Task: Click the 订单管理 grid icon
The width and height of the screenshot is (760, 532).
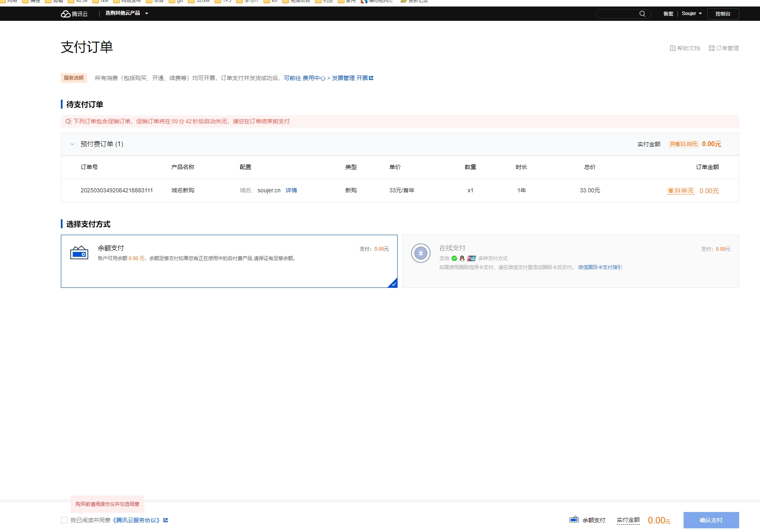Action: click(712, 48)
